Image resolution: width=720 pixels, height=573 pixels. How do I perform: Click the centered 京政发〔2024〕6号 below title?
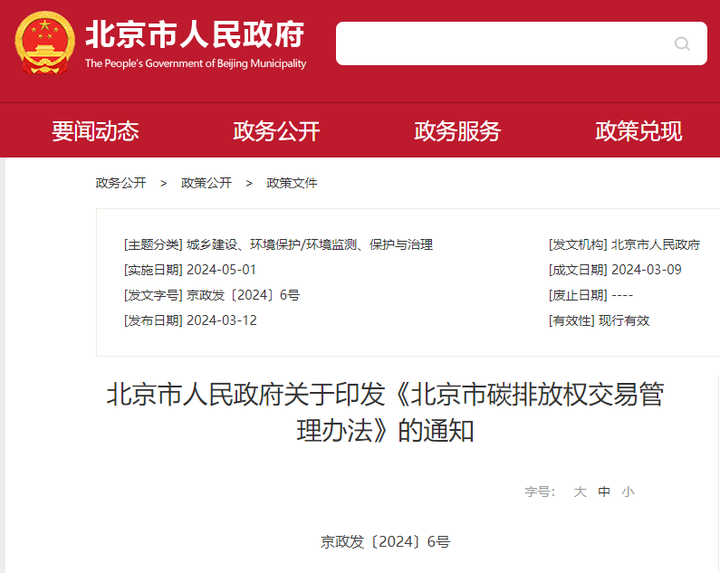tap(385, 542)
